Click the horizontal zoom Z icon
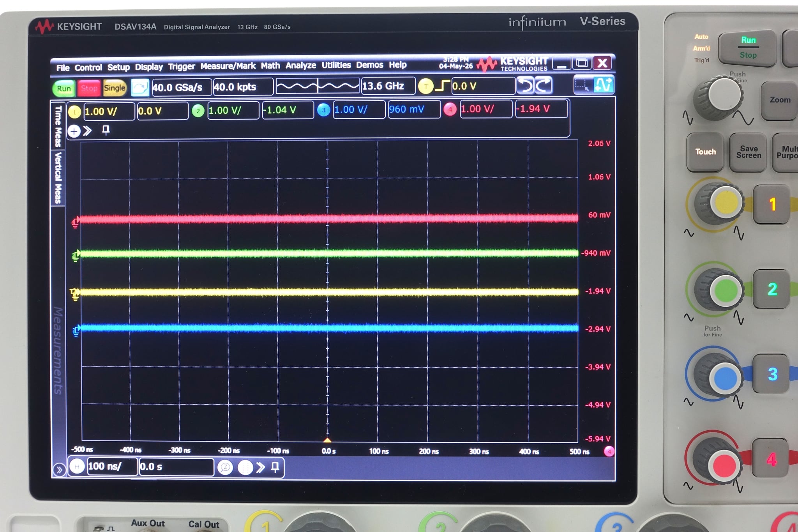 225,467
